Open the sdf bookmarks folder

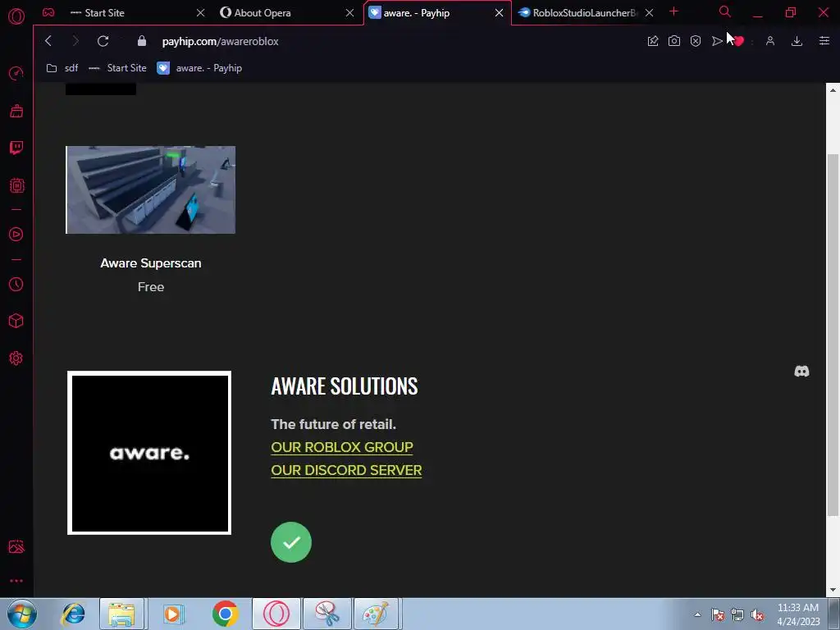tap(62, 68)
